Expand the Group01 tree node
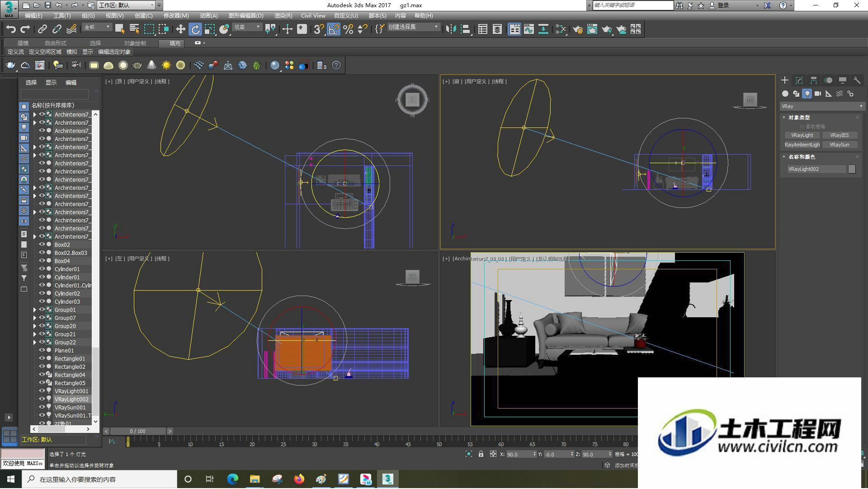This screenshot has height=489, width=868. (35, 310)
